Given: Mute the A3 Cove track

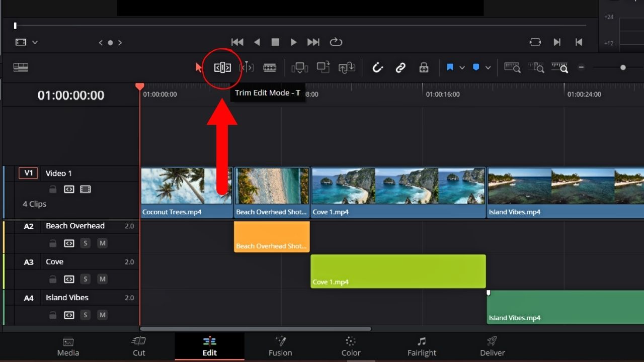Looking at the screenshot, I should pos(102,279).
